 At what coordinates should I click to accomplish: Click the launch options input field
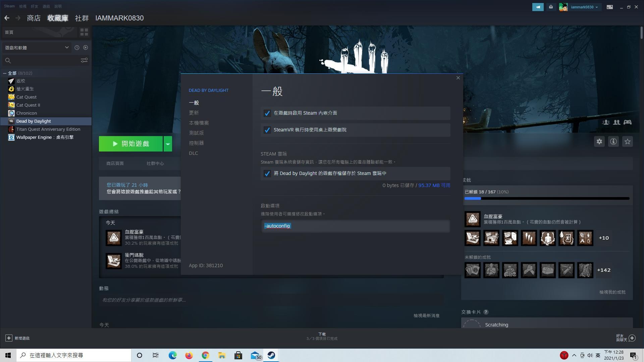355,226
